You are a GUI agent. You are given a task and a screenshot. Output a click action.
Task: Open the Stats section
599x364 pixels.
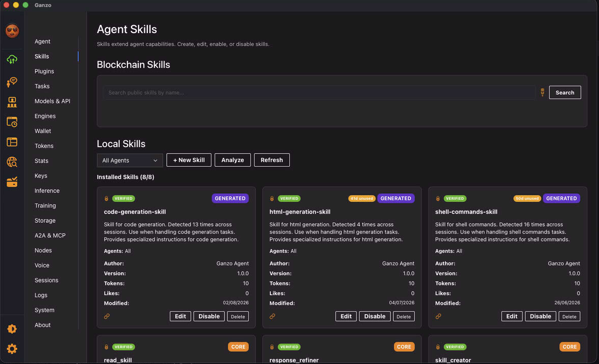41,161
